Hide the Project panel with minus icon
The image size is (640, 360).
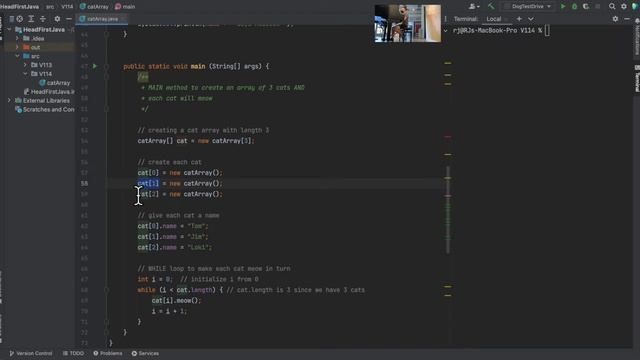tap(69, 19)
